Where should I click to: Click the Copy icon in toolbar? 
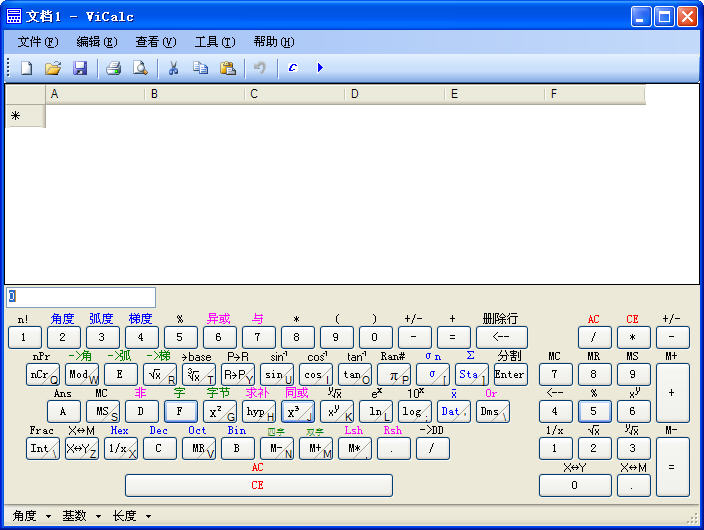200,68
